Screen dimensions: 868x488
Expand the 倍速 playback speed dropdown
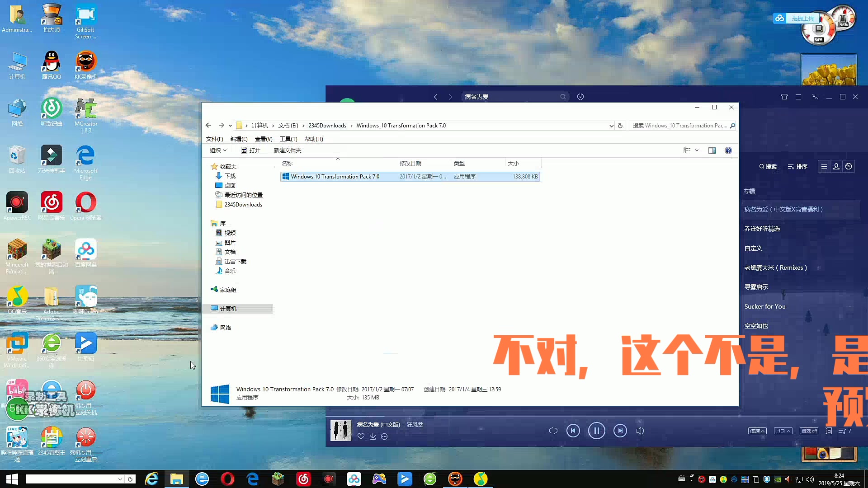757,431
